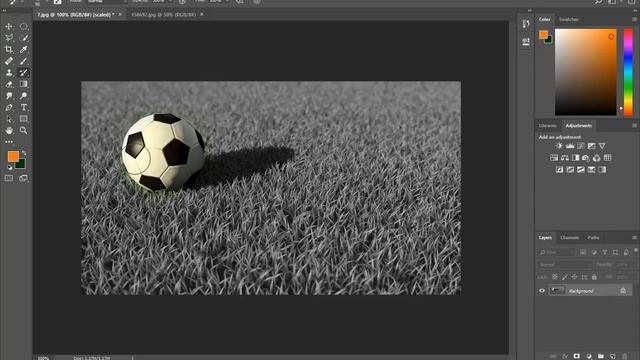Add a Color Balance adjustment
640x360 pixels.
564,158
